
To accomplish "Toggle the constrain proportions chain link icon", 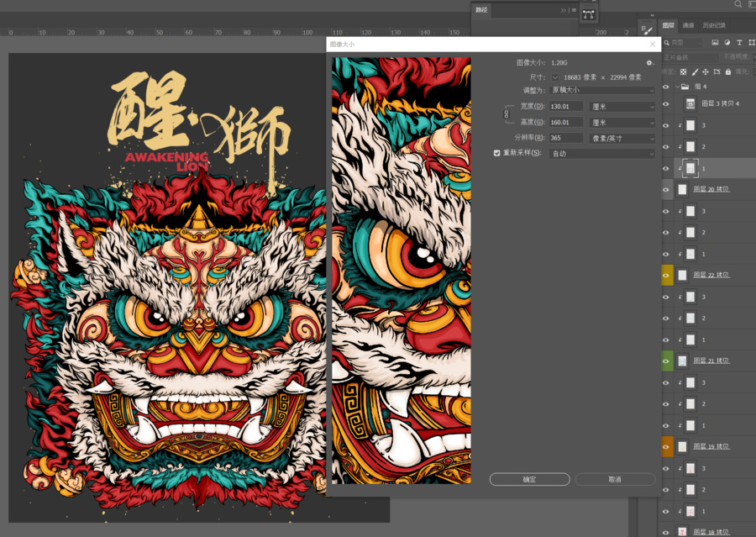I will pos(507,114).
